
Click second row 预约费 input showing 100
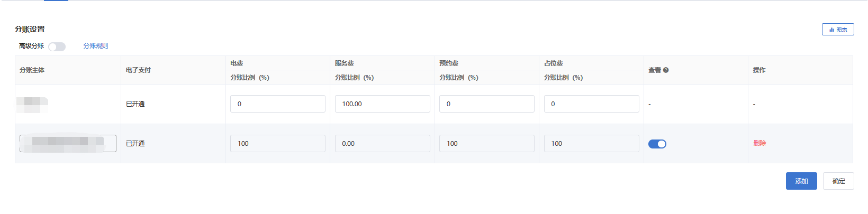(487, 143)
